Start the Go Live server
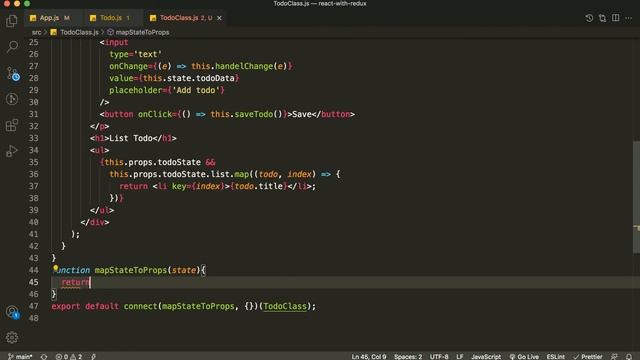The height and width of the screenshot is (360, 640). tap(524, 357)
